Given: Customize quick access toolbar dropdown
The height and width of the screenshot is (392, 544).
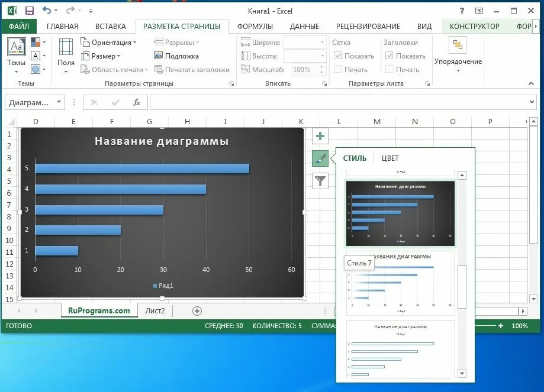Looking at the screenshot, I should click(91, 11).
